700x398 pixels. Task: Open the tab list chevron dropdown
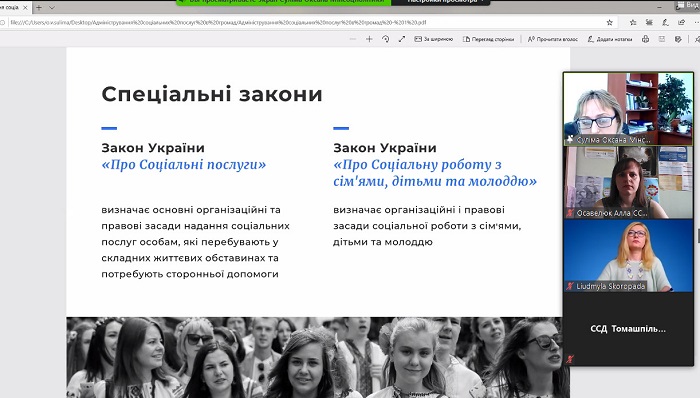(x=52, y=8)
